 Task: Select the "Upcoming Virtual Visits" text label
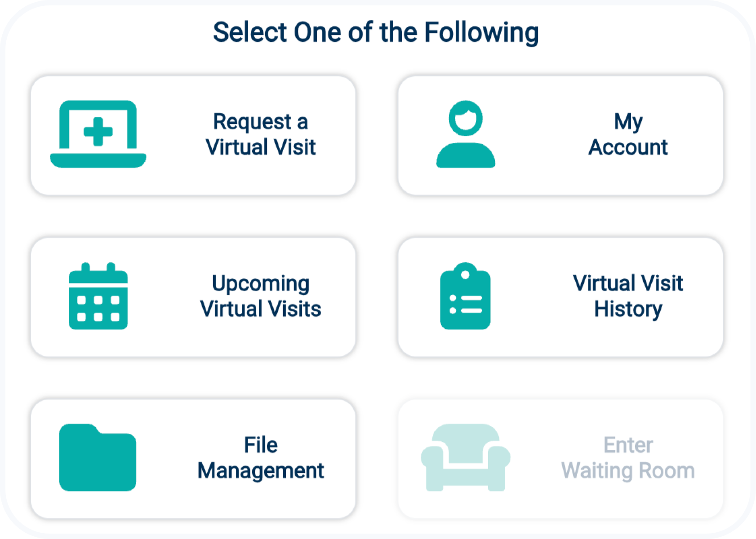(261, 296)
